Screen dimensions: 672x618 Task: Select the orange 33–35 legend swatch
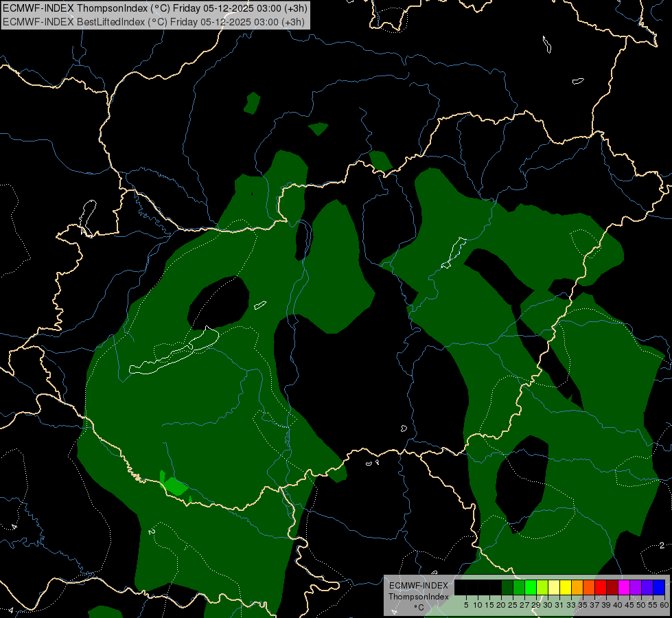click(x=577, y=587)
